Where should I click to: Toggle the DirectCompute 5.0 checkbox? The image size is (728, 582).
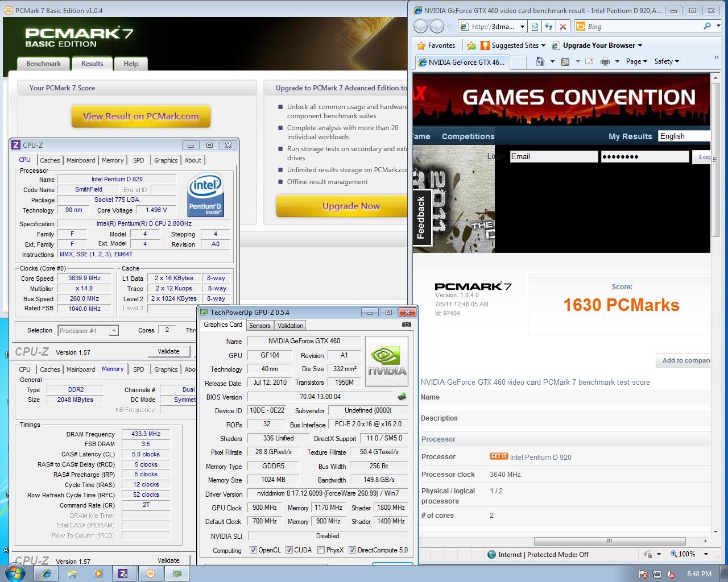tap(352, 550)
